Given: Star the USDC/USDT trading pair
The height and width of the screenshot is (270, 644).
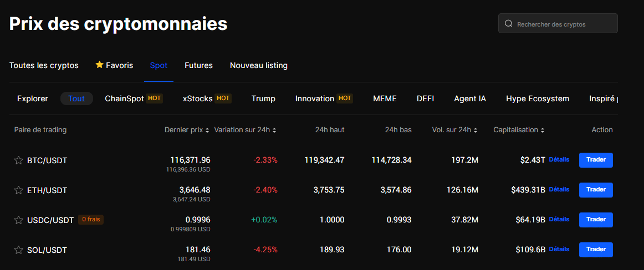Looking at the screenshot, I should click(x=18, y=220).
